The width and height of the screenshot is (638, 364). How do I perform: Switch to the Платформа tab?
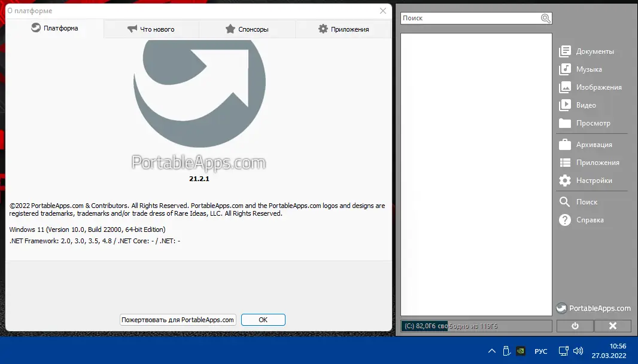coord(54,28)
